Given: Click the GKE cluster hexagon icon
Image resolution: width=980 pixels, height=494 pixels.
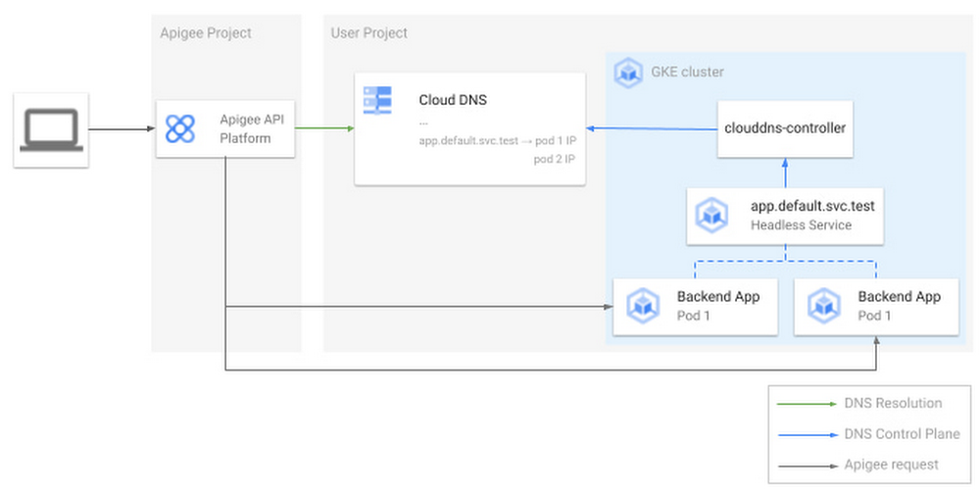Looking at the screenshot, I should pyautogui.click(x=628, y=73).
